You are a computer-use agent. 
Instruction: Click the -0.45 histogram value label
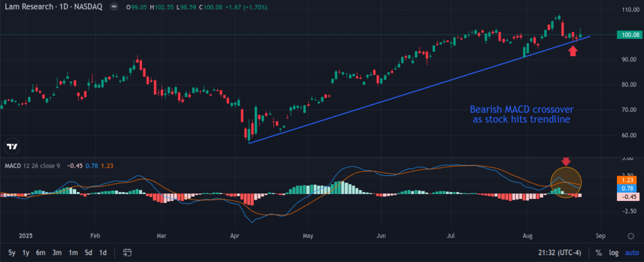click(x=627, y=196)
